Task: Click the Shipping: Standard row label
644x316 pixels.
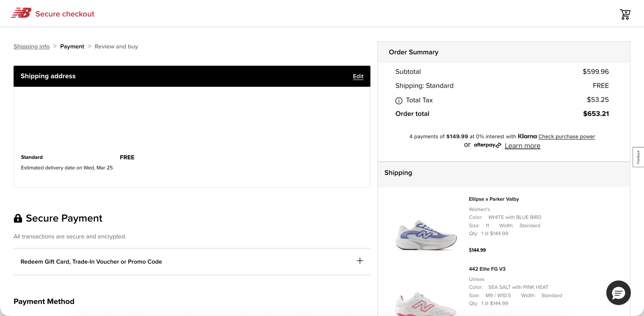Action: coord(424,86)
